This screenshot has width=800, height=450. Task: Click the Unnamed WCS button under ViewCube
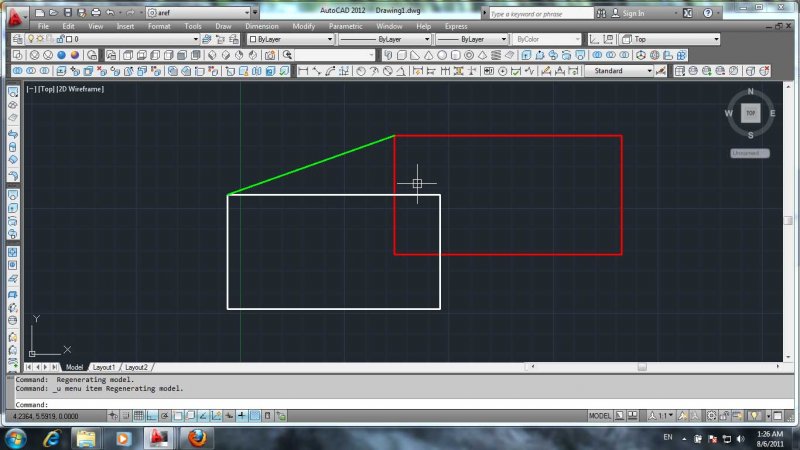749,153
